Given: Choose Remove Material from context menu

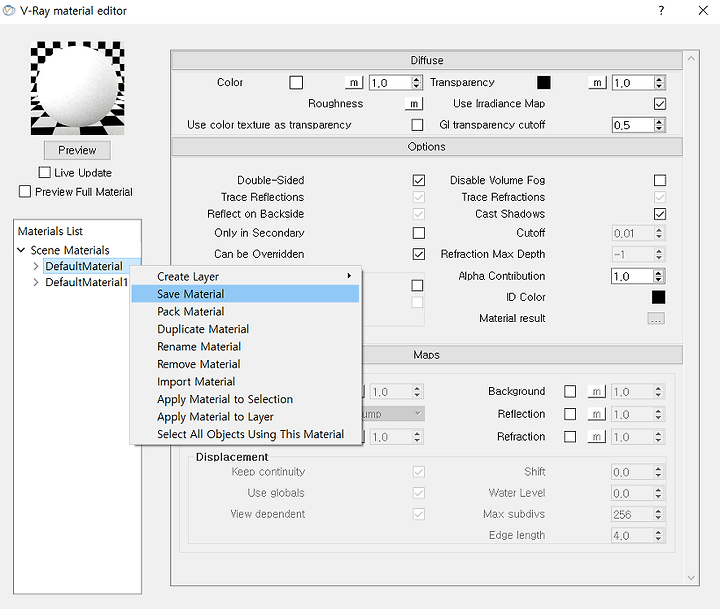Looking at the screenshot, I should (x=245, y=364).
